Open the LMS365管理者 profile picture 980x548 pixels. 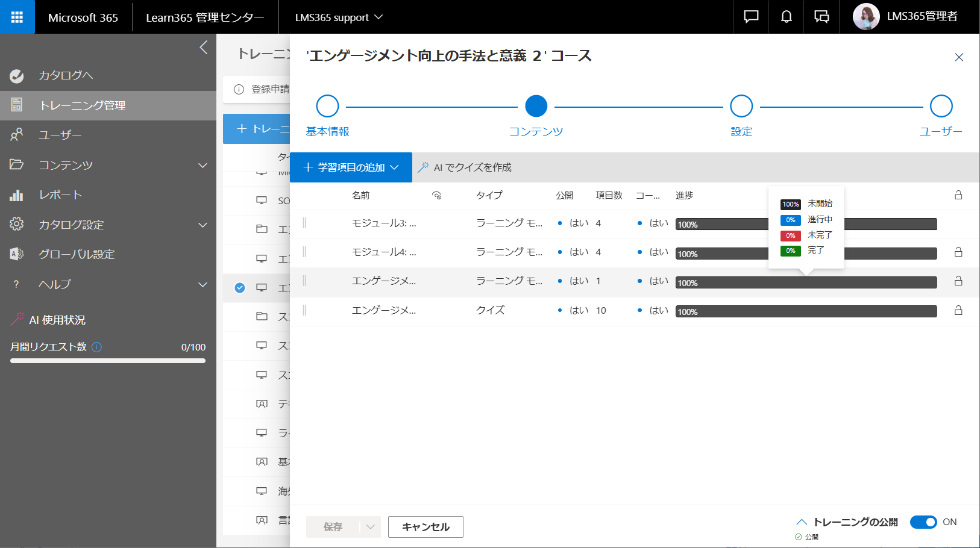[x=866, y=17]
